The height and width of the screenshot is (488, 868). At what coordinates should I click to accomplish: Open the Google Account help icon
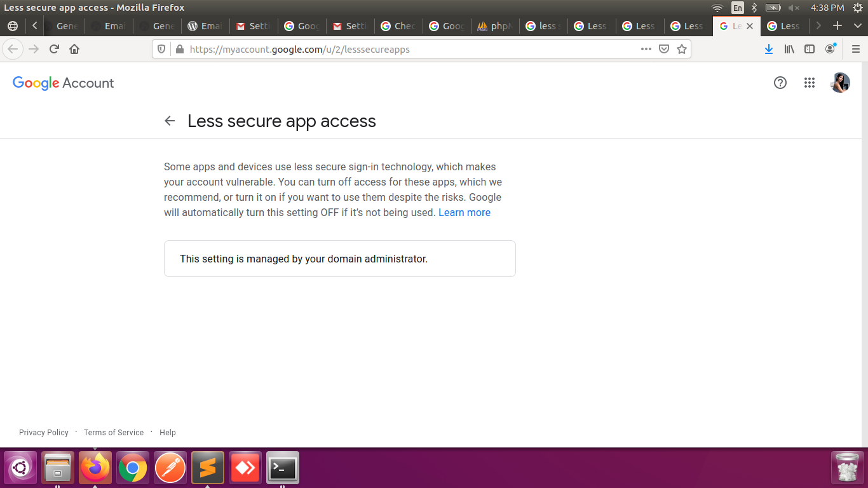point(780,83)
